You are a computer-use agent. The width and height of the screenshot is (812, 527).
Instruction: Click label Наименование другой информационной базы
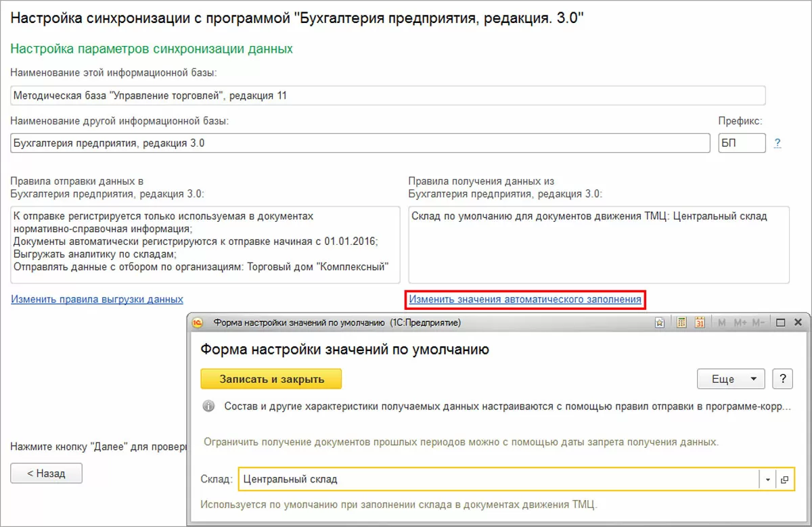120,120
